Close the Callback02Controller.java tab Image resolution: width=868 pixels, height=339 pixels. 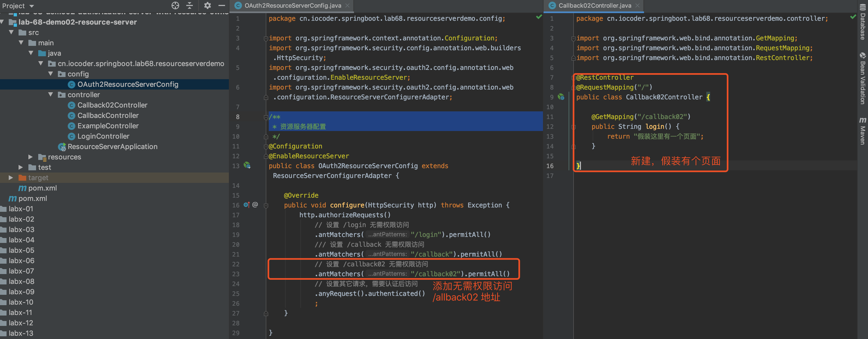click(x=637, y=5)
